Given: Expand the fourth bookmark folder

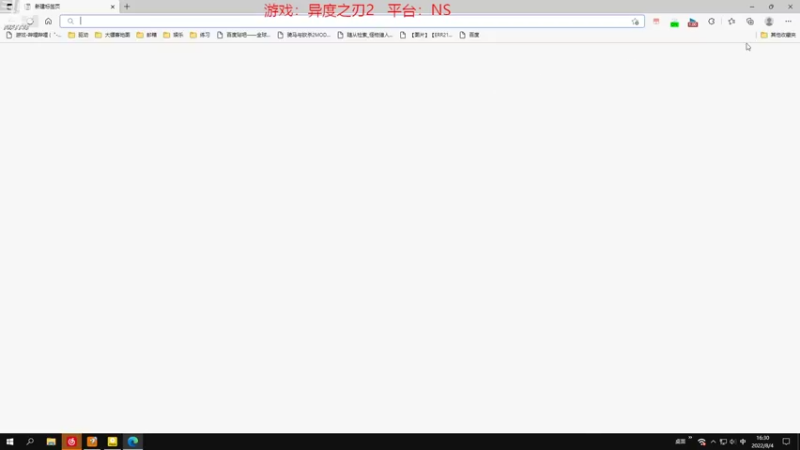Looking at the screenshot, I should [x=173, y=35].
